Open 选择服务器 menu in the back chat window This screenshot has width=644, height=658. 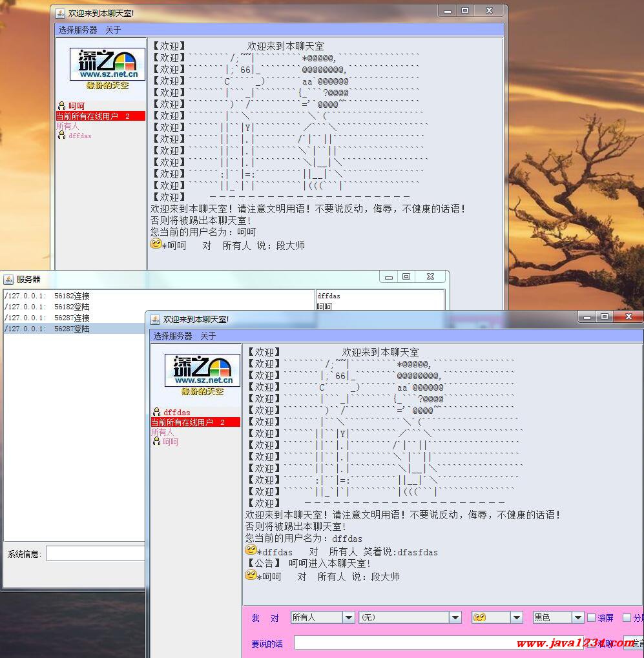click(x=78, y=30)
